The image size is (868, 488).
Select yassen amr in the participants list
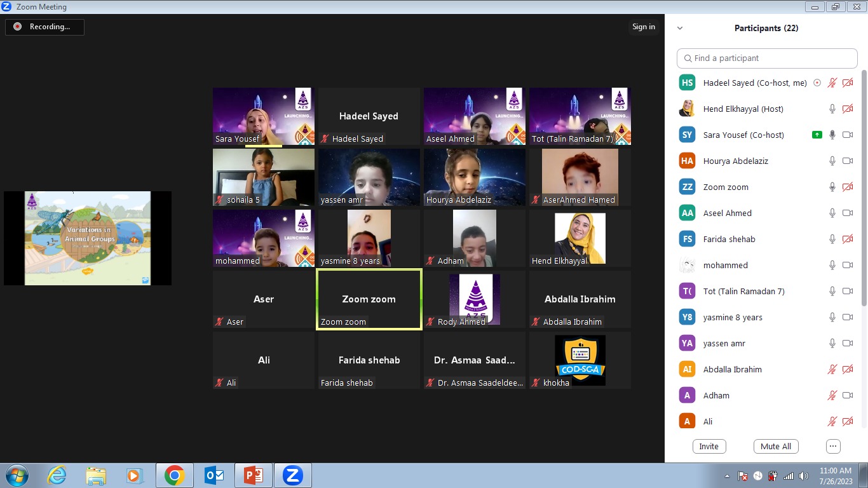tap(724, 343)
